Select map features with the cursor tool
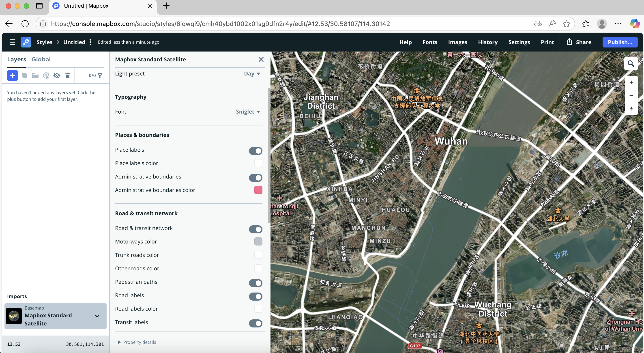644x353 pixels. (x=46, y=75)
